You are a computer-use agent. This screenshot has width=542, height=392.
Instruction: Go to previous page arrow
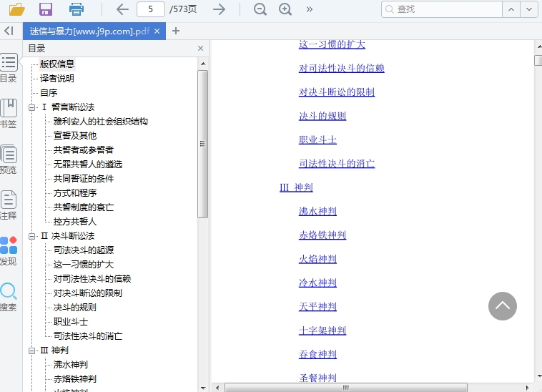[x=122, y=9]
